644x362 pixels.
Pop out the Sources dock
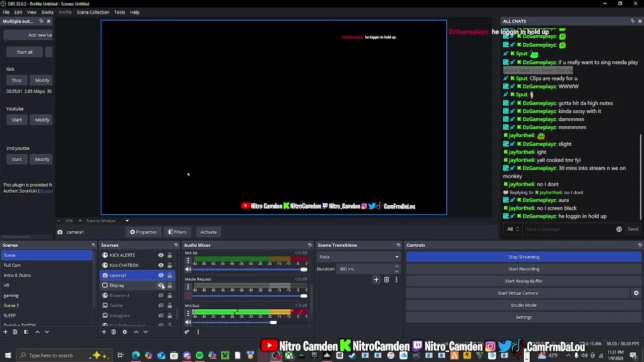pos(176,245)
